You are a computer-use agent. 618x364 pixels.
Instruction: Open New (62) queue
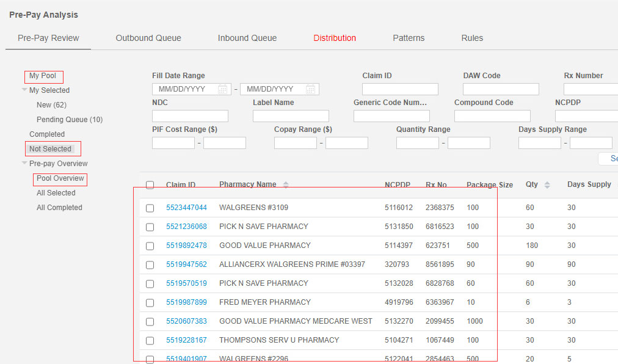pyautogui.click(x=51, y=105)
